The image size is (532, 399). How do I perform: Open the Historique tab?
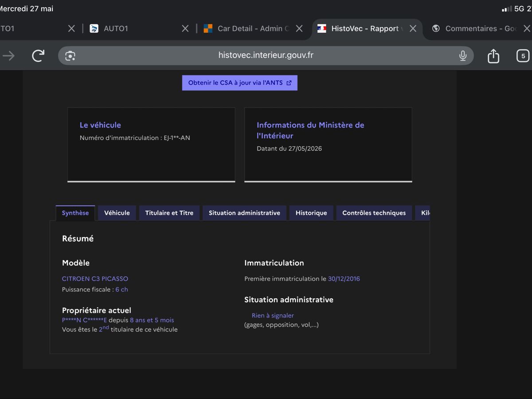pyautogui.click(x=311, y=213)
